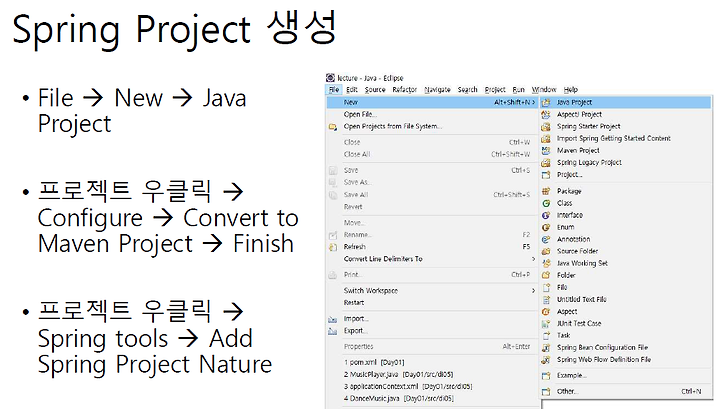Click the Refresh icon in File menu
720x409 pixels.
[333, 247]
